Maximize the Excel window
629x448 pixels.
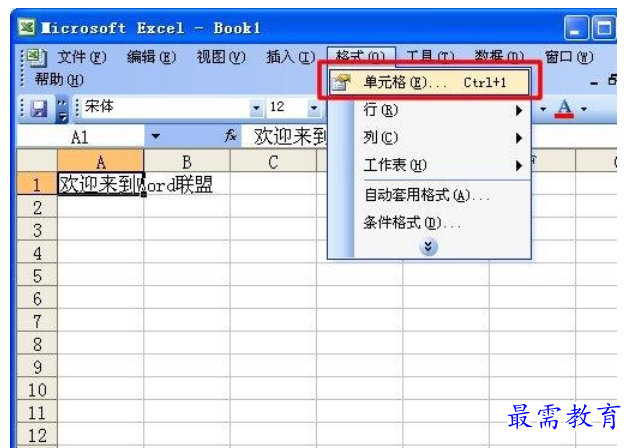(x=604, y=28)
